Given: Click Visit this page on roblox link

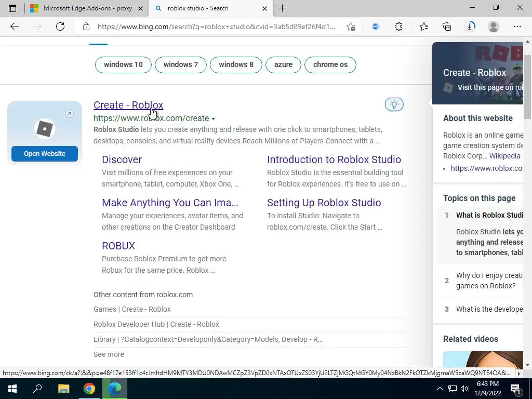Looking at the screenshot, I should (x=490, y=87).
